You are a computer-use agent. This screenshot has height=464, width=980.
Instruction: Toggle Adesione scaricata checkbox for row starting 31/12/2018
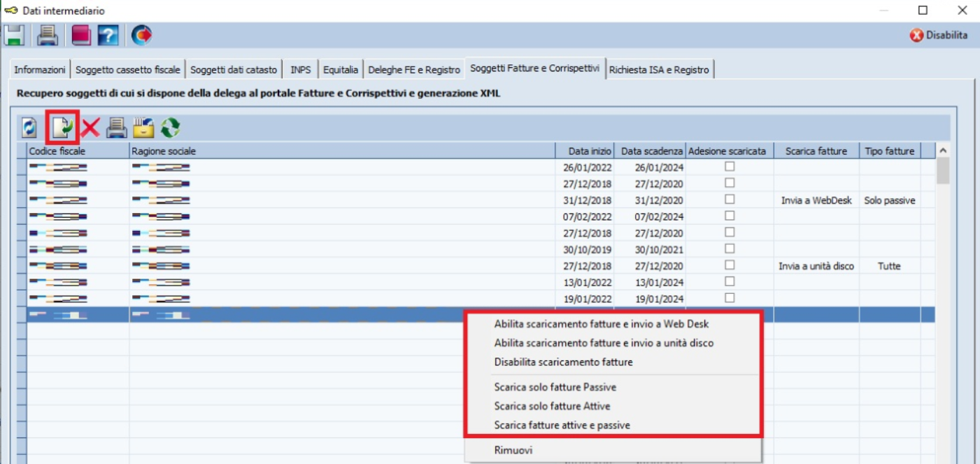730,199
